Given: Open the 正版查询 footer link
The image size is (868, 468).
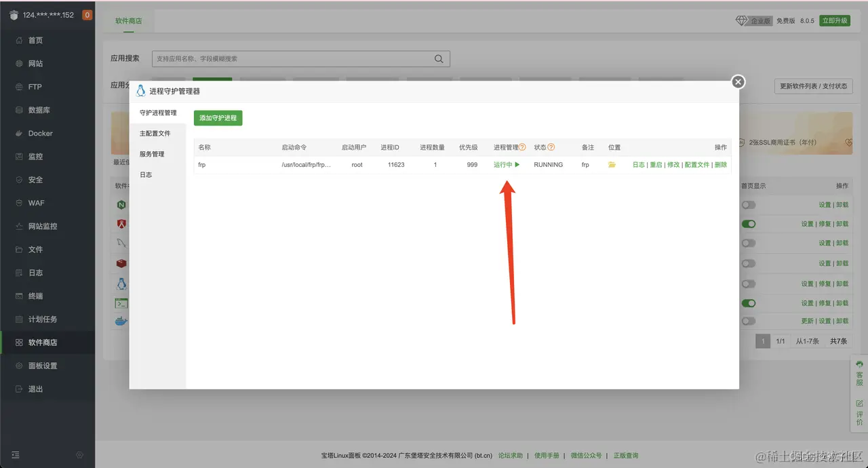Looking at the screenshot, I should pyautogui.click(x=626, y=456).
